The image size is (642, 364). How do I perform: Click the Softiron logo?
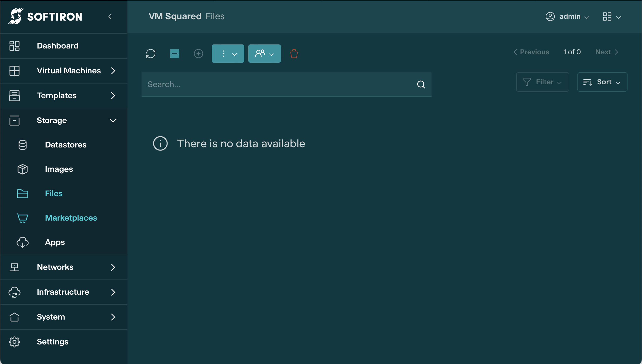click(x=46, y=17)
